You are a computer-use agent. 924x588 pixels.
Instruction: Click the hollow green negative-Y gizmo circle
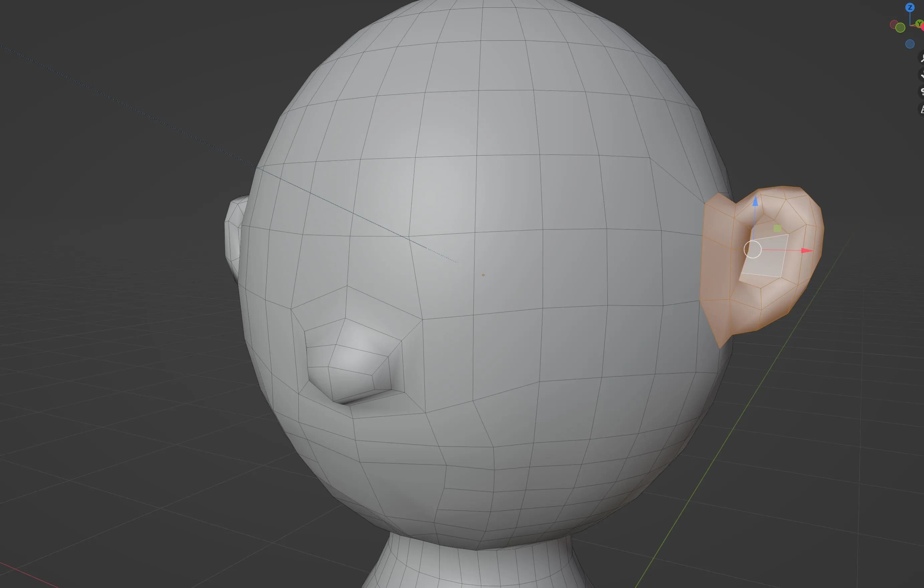(x=900, y=28)
